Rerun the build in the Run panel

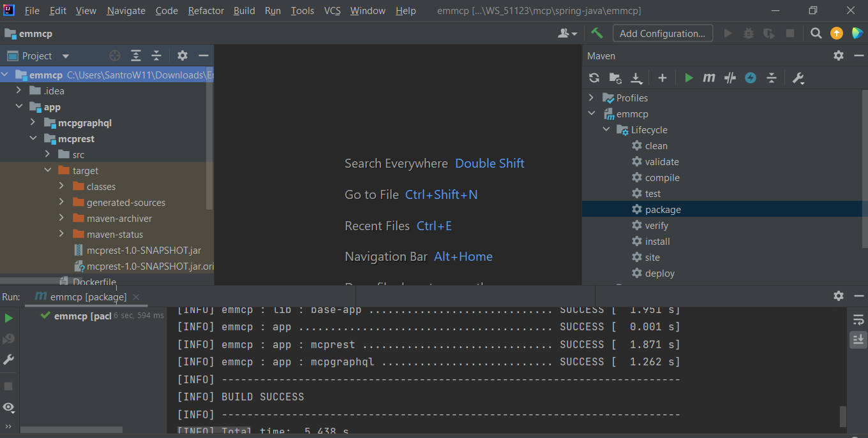pyautogui.click(x=8, y=318)
